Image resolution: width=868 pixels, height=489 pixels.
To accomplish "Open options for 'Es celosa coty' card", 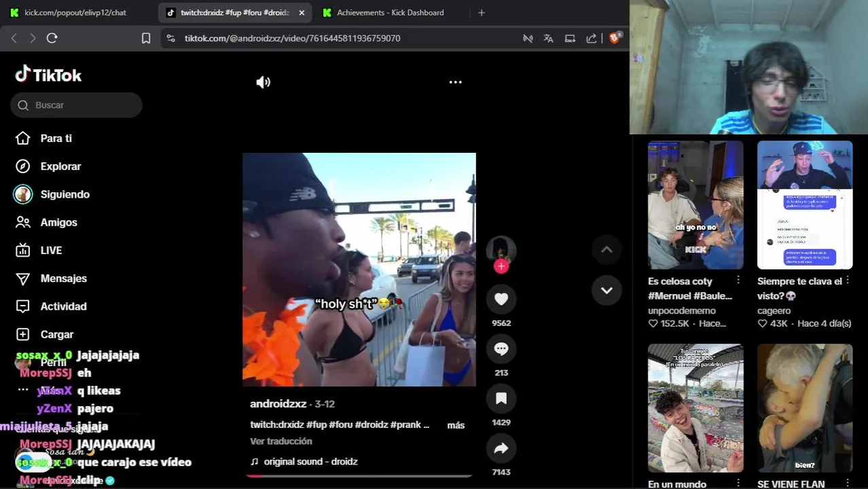I will point(738,280).
